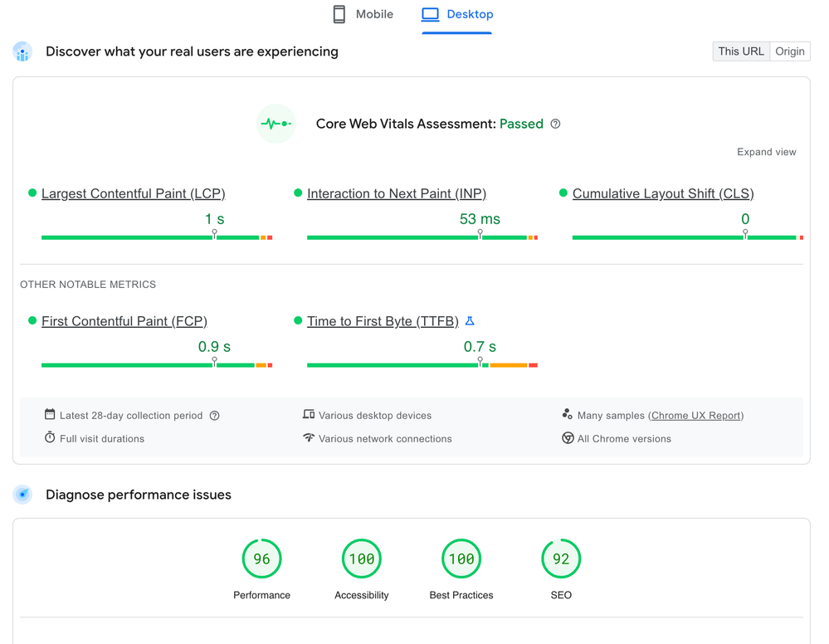829x644 pixels.
Task: Open Time to First Byte (TTFB) link
Action: coord(383,321)
